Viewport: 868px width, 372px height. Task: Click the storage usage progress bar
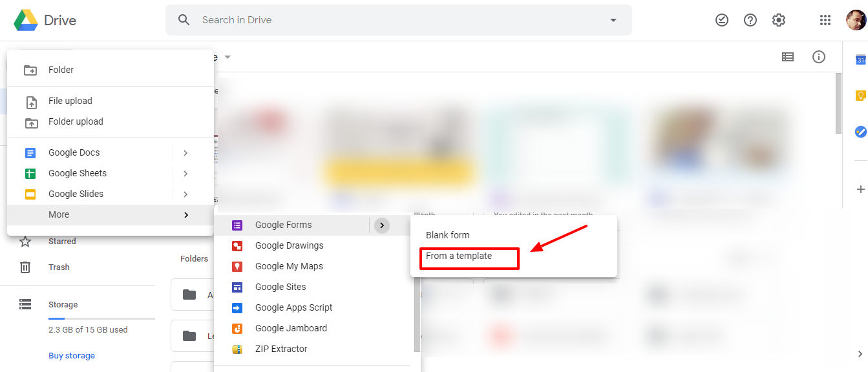101,318
